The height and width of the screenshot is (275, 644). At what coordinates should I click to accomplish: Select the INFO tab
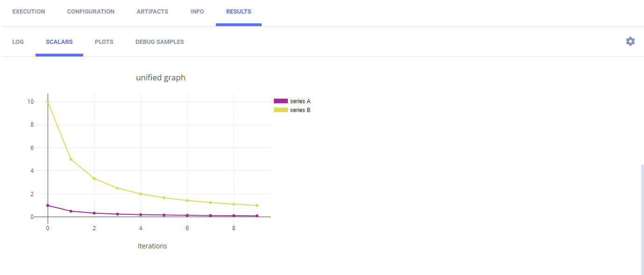coord(197,12)
